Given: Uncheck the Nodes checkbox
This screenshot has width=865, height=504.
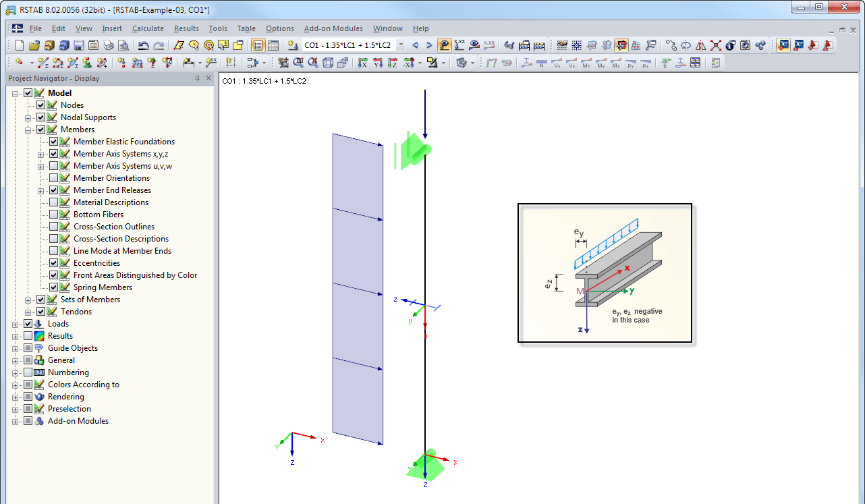Looking at the screenshot, I should [40, 105].
